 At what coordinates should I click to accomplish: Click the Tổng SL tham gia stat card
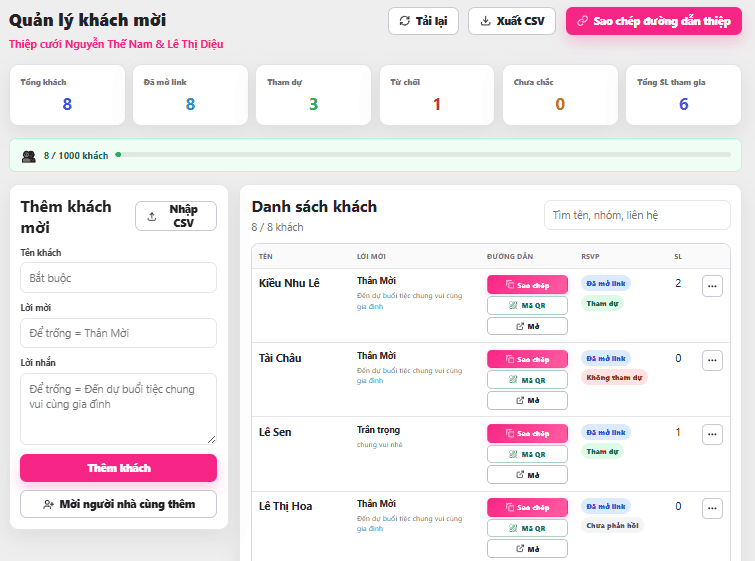point(683,95)
